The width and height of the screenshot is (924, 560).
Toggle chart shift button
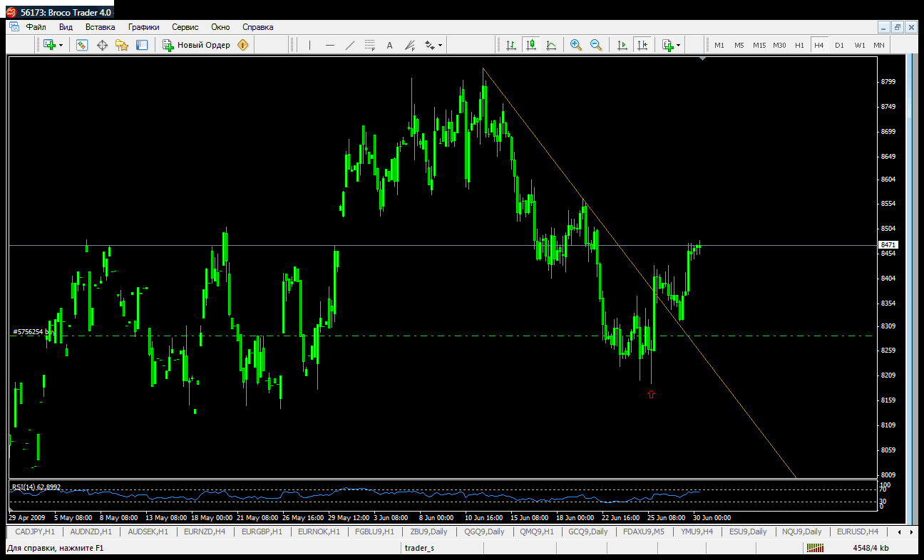click(642, 45)
